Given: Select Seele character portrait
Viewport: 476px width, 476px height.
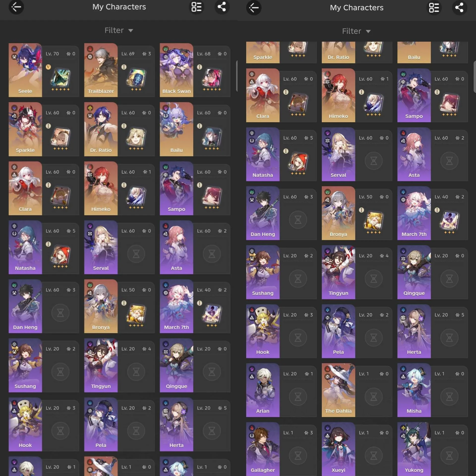Looking at the screenshot, I should coord(25,70).
